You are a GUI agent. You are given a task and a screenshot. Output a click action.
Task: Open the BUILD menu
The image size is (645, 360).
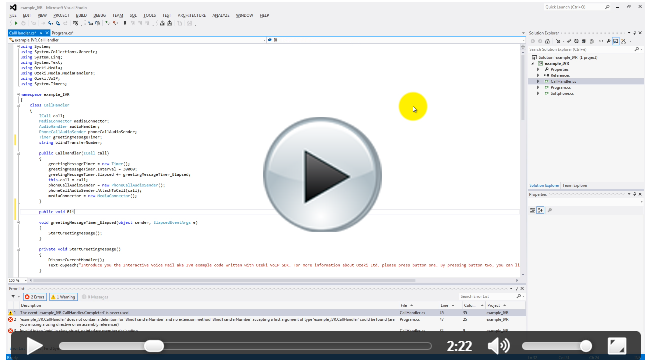[x=81, y=16]
